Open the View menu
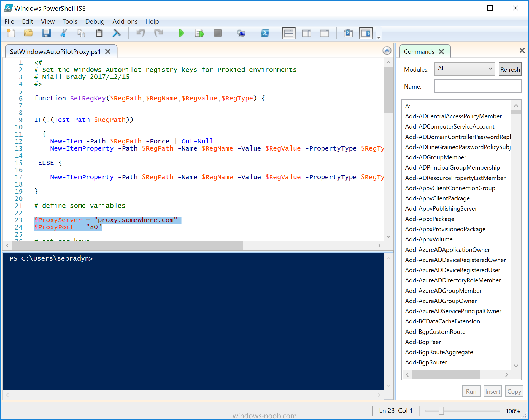 click(48, 21)
